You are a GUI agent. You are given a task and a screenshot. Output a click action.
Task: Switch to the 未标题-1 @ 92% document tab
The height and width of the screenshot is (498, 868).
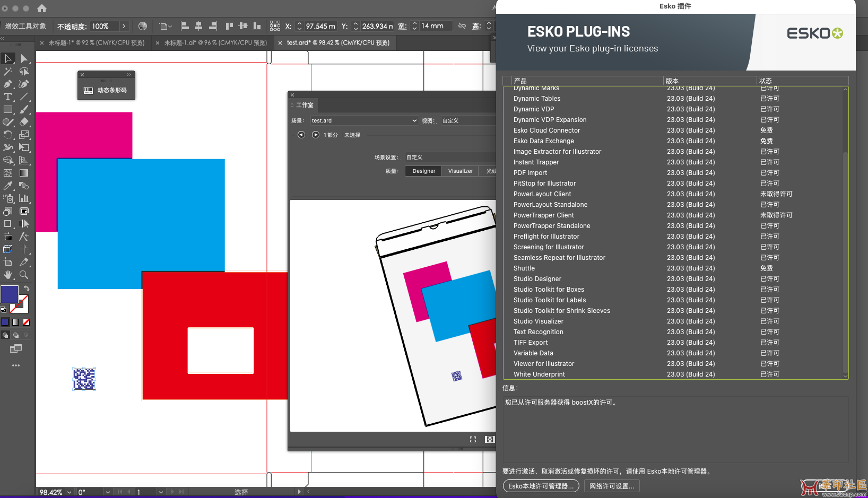pyautogui.click(x=96, y=43)
